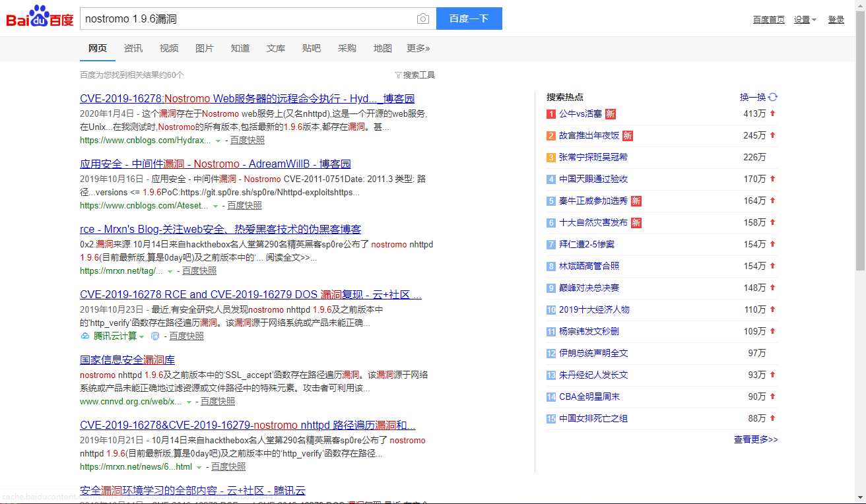
Task: Expand dropdown arrow after cnnvd.org.cn URL
Action: 189,402
